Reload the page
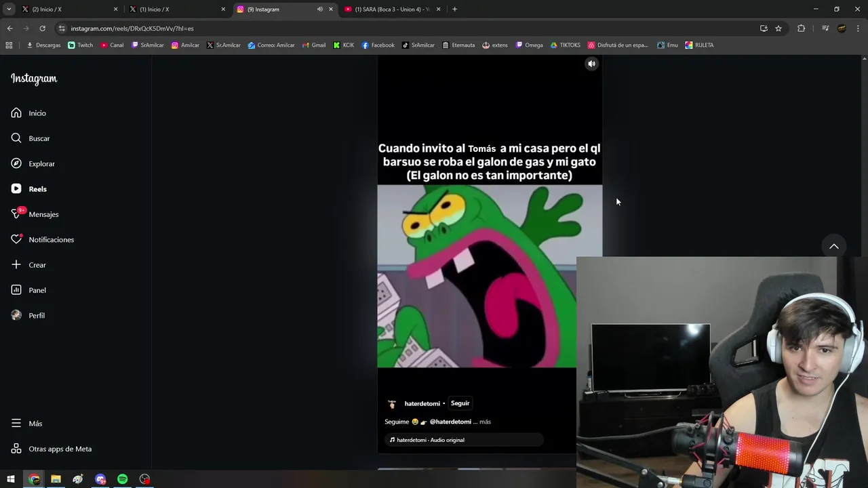 pyautogui.click(x=42, y=28)
